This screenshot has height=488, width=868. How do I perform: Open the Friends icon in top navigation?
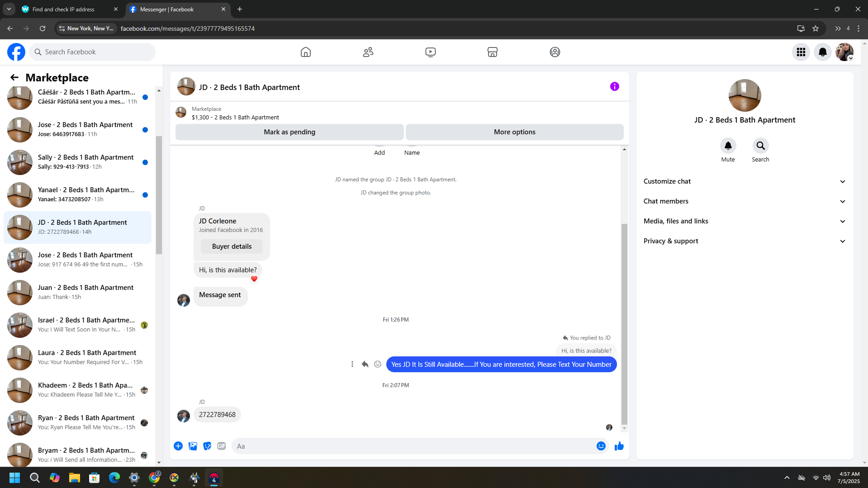pos(368,52)
